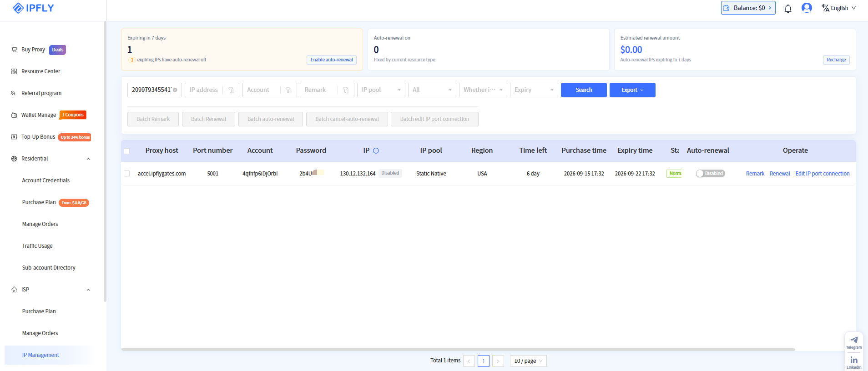868x371 pixels.
Task: Open the Whether auto-renewal dropdown
Action: pos(483,90)
